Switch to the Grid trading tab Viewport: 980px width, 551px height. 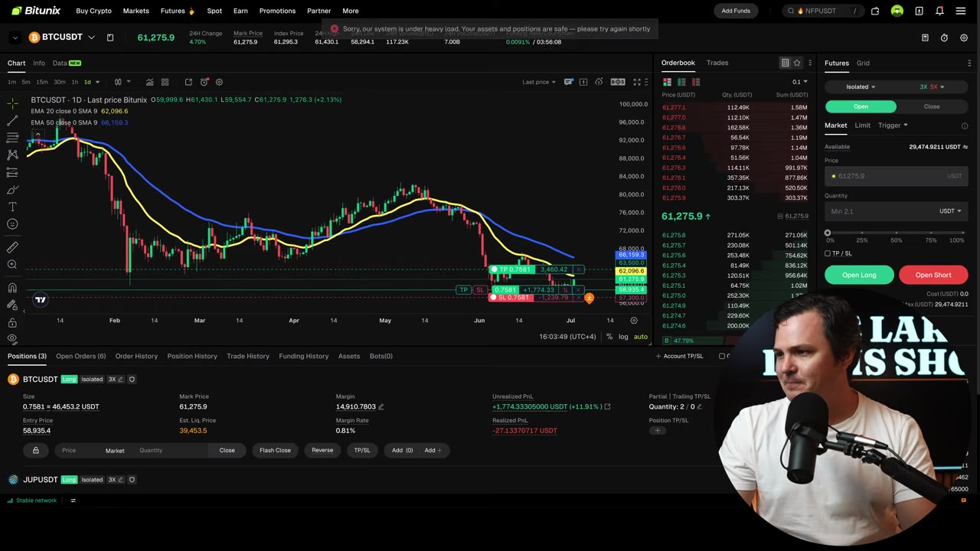pos(863,63)
